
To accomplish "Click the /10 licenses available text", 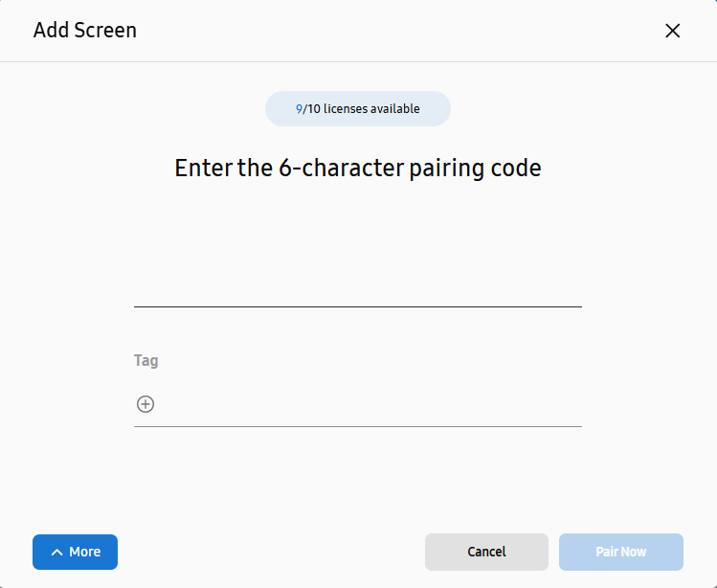I will point(361,109).
